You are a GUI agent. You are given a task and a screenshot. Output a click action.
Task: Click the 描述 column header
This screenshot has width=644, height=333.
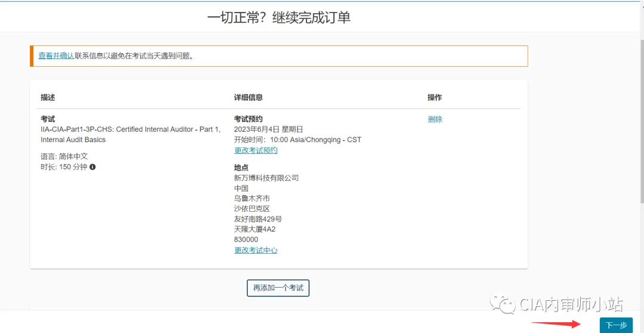[x=48, y=97]
